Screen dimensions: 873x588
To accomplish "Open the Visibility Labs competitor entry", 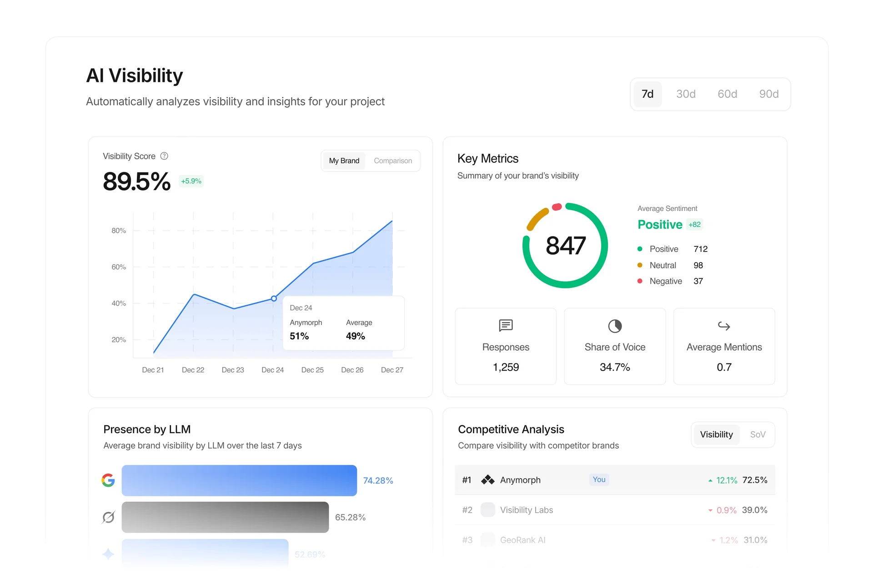I will (526, 510).
